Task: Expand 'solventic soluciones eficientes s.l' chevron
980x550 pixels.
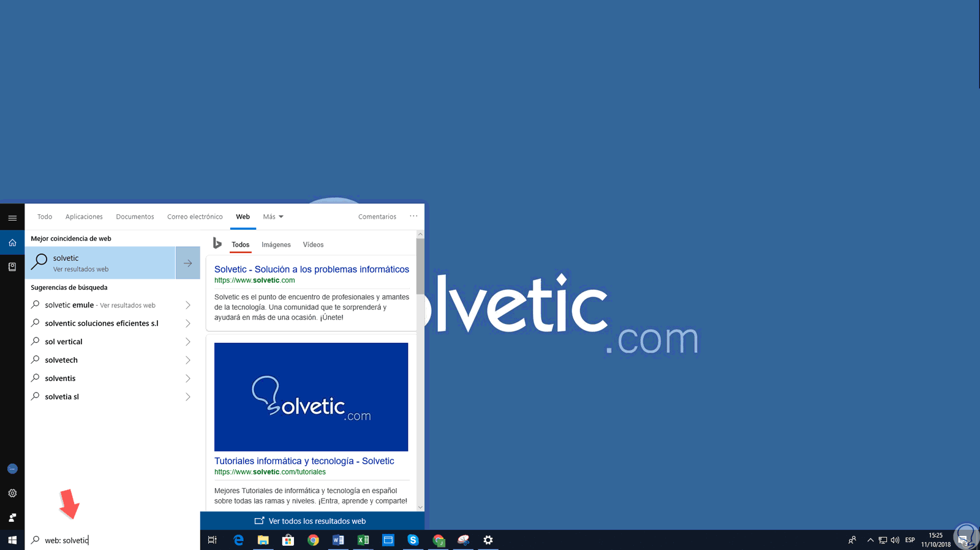Action: [x=188, y=323]
